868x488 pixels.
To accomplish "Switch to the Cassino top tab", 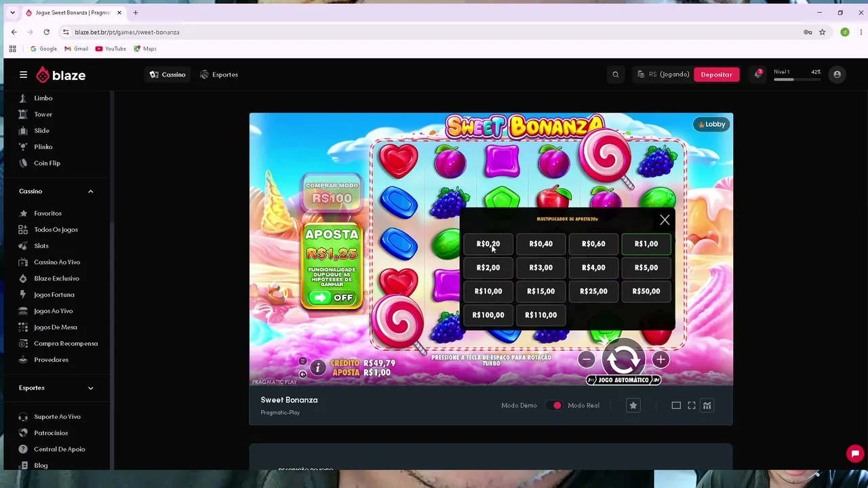I will tap(167, 75).
